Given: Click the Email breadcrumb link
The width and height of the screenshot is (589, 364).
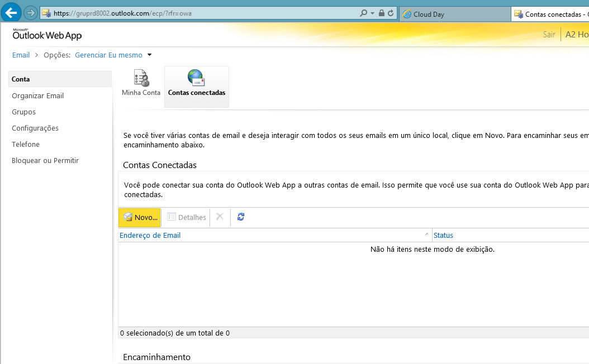Looking at the screenshot, I should pyautogui.click(x=21, y=55).
